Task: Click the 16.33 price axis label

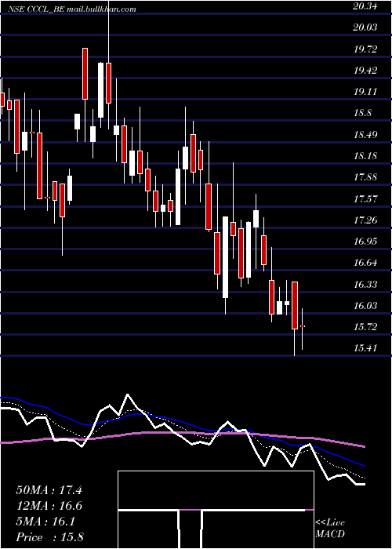Action: click(x=365, y=284)
